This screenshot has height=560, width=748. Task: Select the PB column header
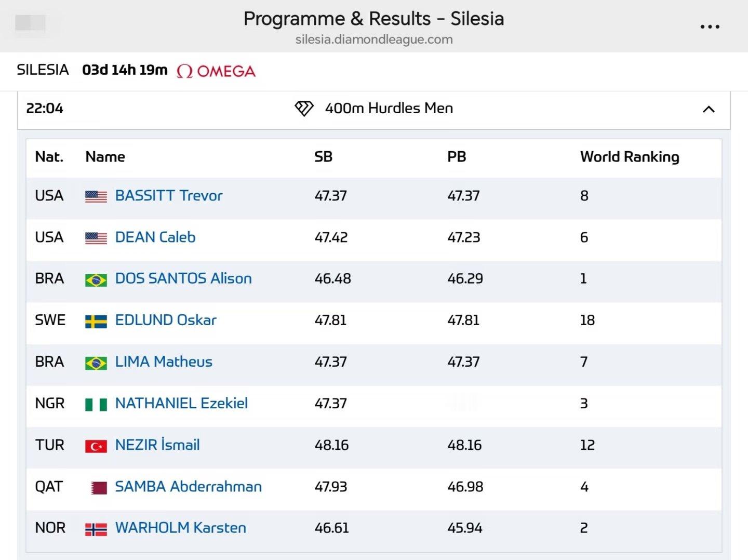point(457,157)
